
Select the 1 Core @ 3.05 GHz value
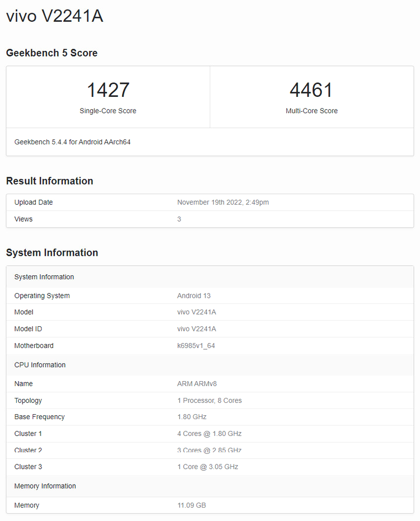pos(208,467)
